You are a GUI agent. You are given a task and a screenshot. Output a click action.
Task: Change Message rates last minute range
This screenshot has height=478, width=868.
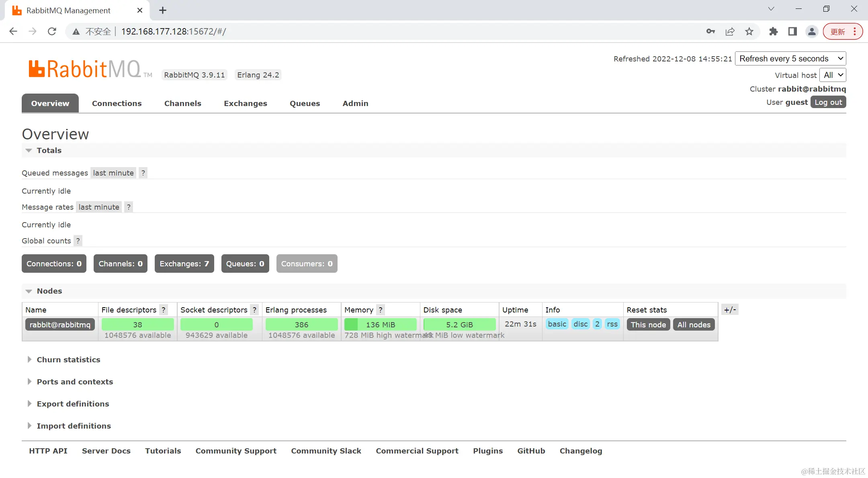coord(99,207)
